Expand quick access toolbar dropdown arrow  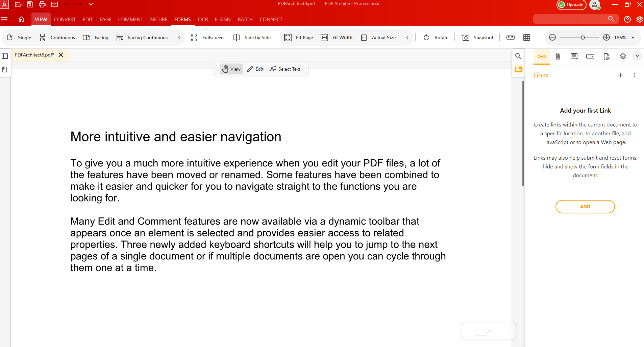click(91, 4)
